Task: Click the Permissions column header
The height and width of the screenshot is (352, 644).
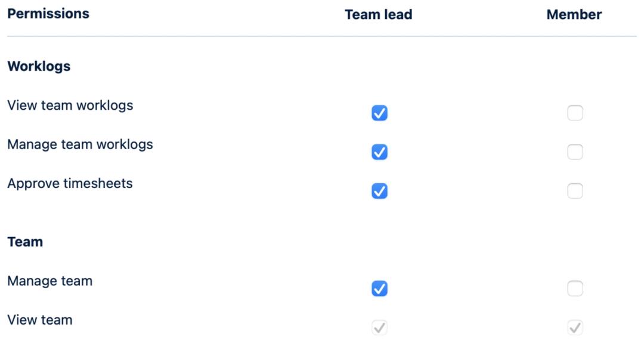Action: (x=48, y=14)
